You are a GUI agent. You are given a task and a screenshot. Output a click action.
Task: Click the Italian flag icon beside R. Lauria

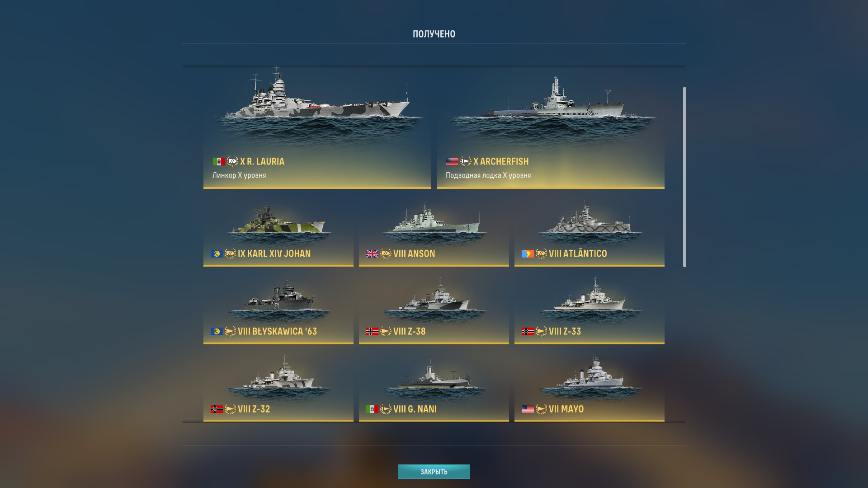(219, 162)
